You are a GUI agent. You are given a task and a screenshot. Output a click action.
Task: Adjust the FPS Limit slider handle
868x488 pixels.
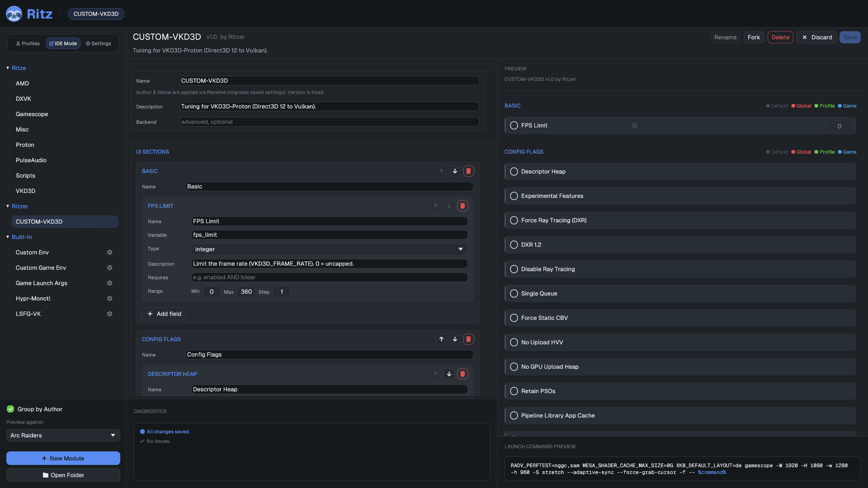click(x=634, y=126)
